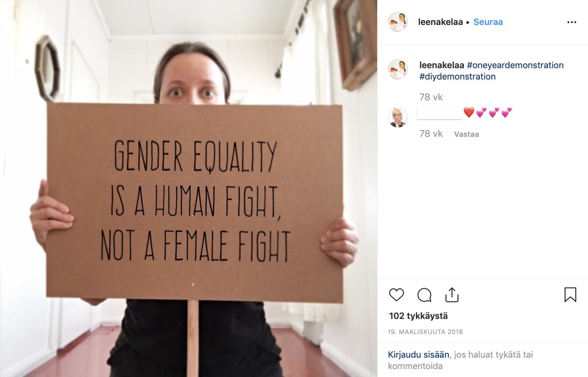
Task: Open the #oneyeardemonstration hashtag
Action: click(x=515, y=65)
